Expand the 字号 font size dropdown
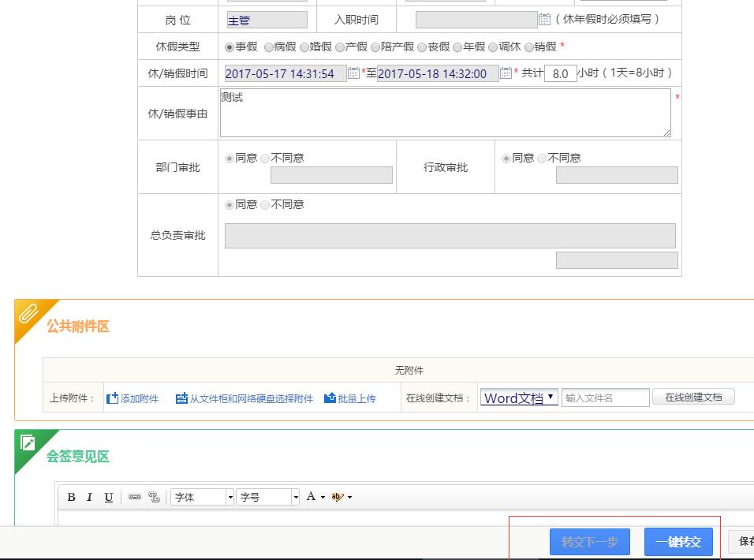 296,497
